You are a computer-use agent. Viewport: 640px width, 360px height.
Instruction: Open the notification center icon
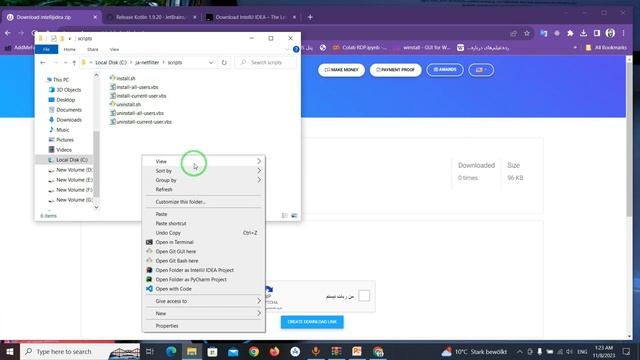[627, 351]
